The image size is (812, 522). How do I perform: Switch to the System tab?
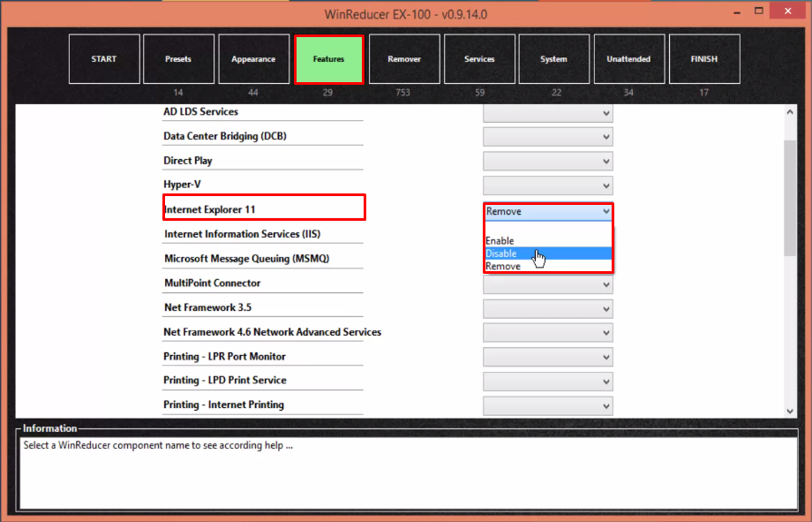(554, 59)
